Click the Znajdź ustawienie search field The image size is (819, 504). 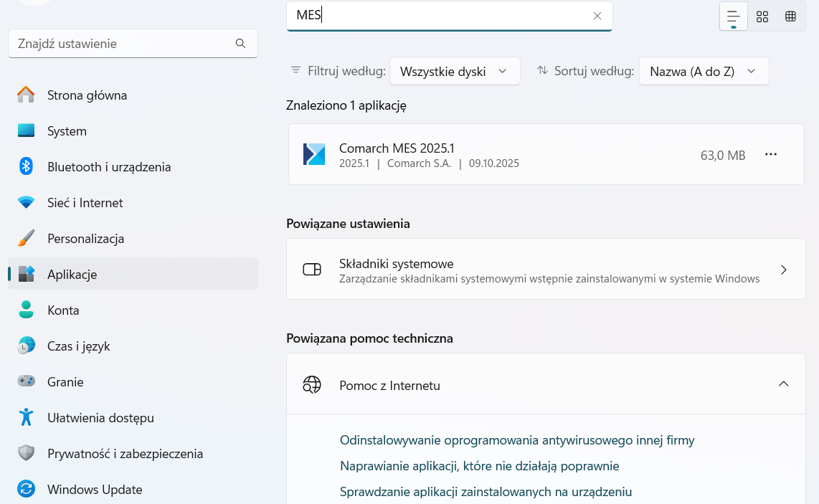[x=122, y=44]
